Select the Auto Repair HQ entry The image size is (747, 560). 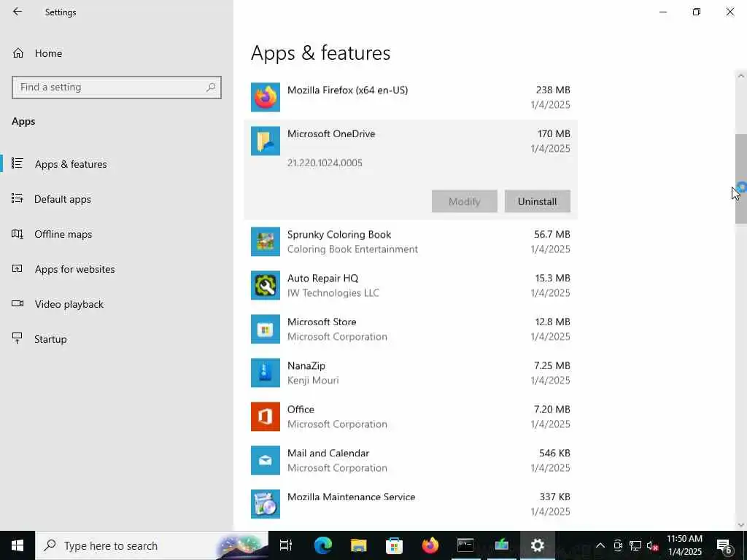tap(411, 285)
